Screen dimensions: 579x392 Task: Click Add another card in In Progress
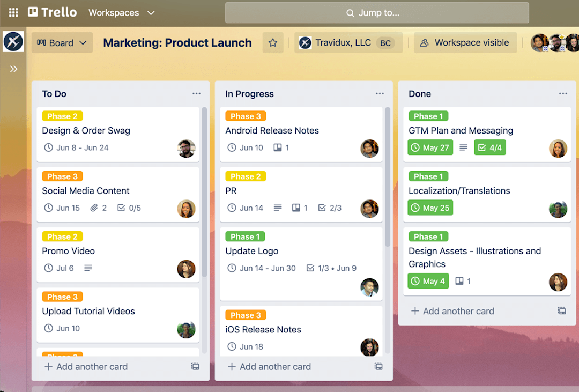269,367
